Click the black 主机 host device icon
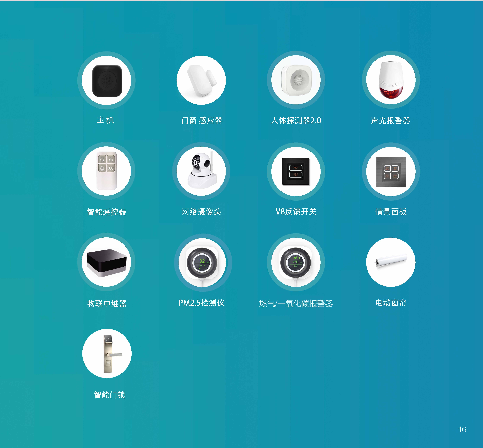 point(106,80)
